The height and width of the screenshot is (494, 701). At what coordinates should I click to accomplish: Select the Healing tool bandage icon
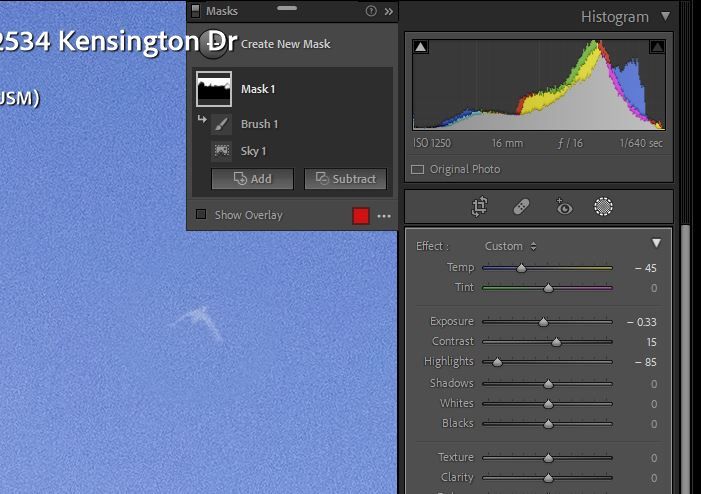coord(521,207)
